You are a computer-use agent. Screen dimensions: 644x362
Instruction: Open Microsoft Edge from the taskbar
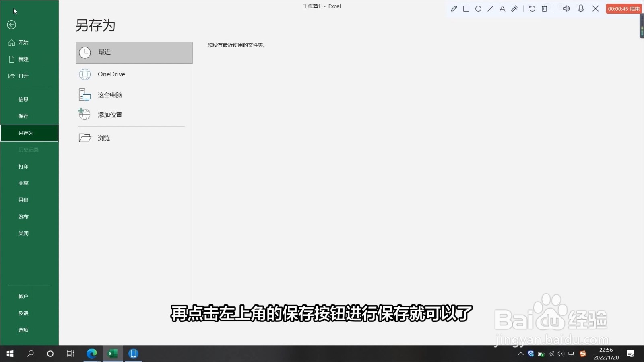pos(92,354)
